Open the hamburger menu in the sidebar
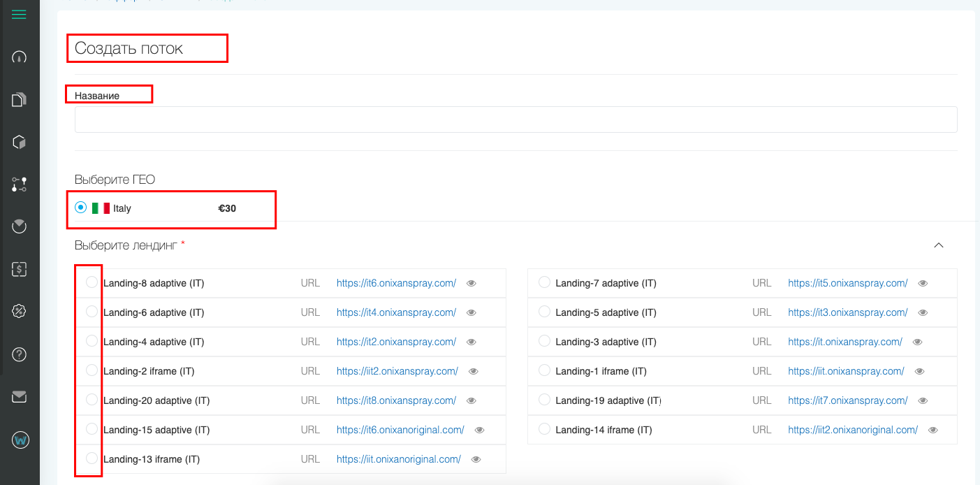The width and height of the screenshot is (980, 485). (x=20, y=14)
